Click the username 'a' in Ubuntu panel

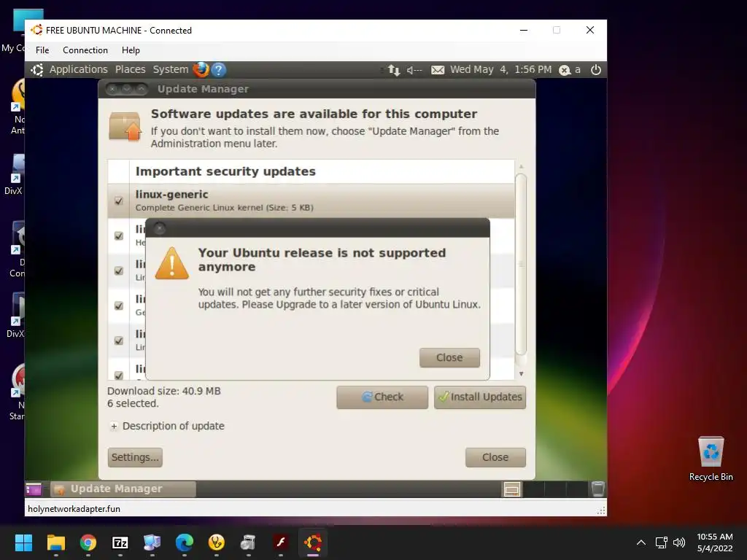(578, 70)
